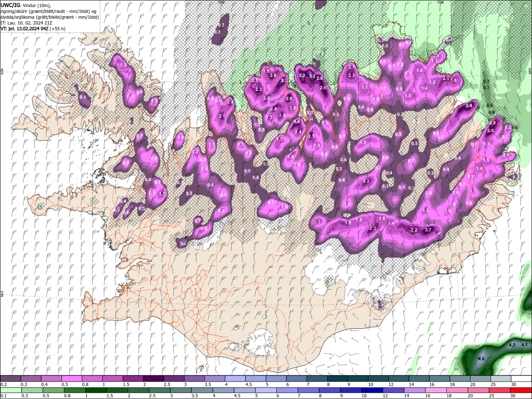Pick the bright red swatch above 30 in rain scale
Screen dimensions: 532x399
click(x=521, y=390)
